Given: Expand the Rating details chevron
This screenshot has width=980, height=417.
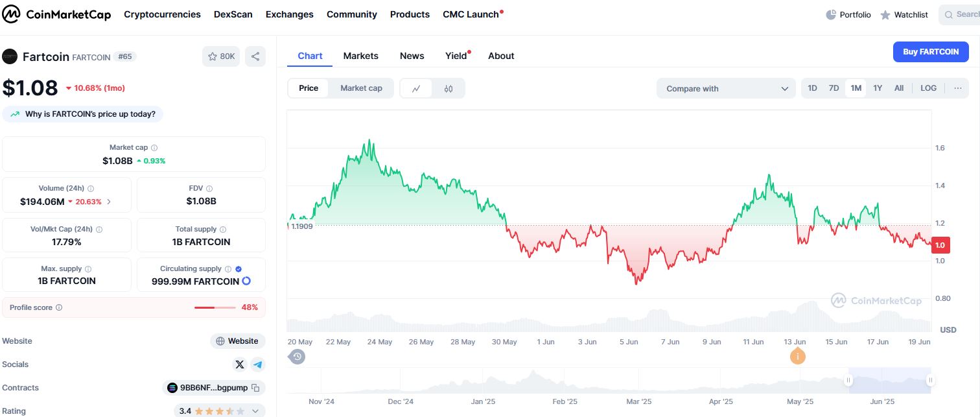Looking at the screenshot, I should point(255,411).
